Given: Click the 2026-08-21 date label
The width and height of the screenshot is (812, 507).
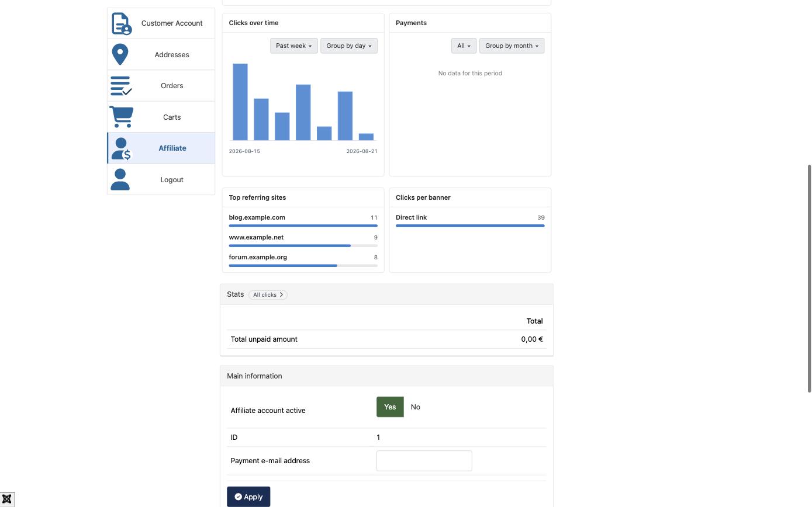Looking at the screenshot, I should coord(362,151).
